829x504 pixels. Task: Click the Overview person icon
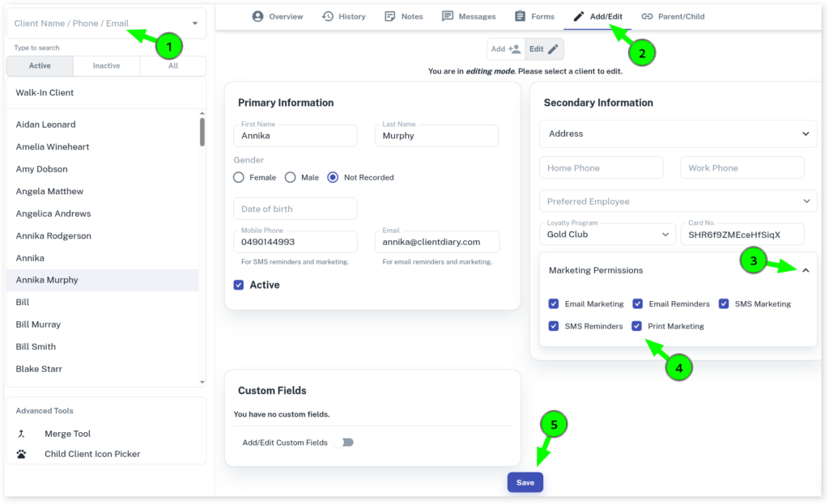pos(257,16)
